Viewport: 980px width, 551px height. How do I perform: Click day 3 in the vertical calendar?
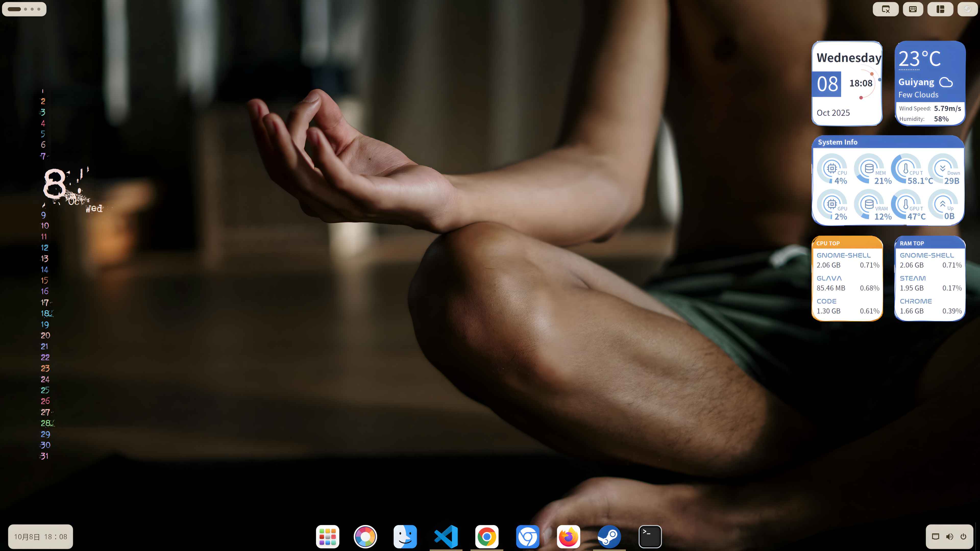point(43,112)
